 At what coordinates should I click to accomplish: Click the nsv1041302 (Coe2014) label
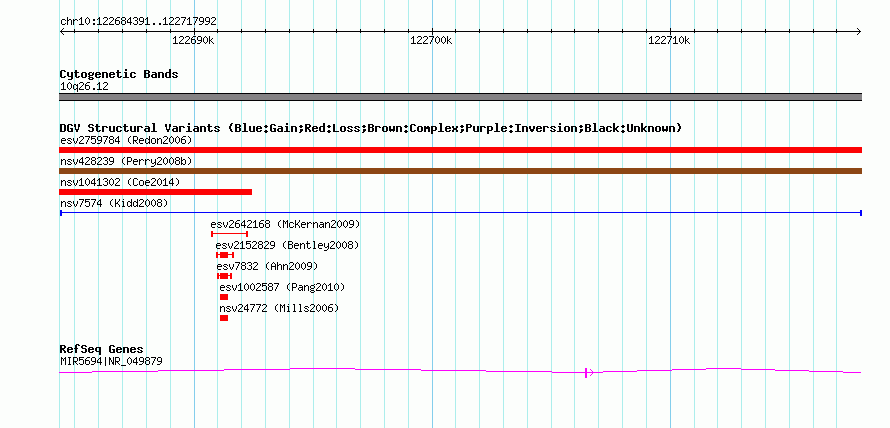120,182
